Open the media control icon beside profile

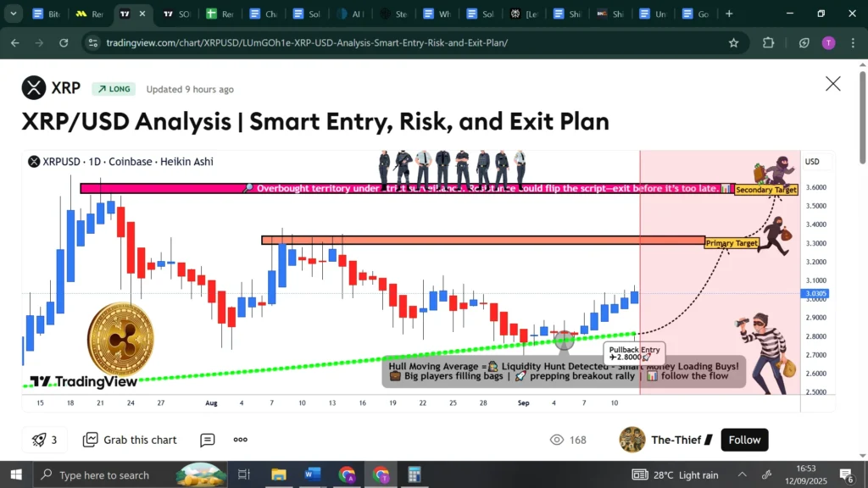click(804, 42)
